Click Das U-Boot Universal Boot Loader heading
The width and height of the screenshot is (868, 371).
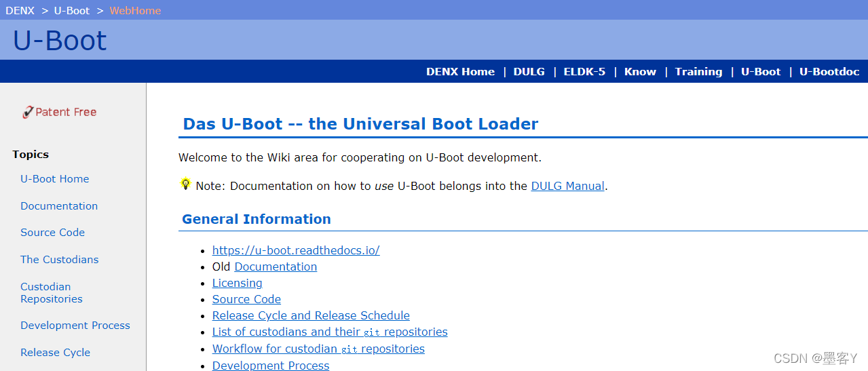(x=360, y=124)
